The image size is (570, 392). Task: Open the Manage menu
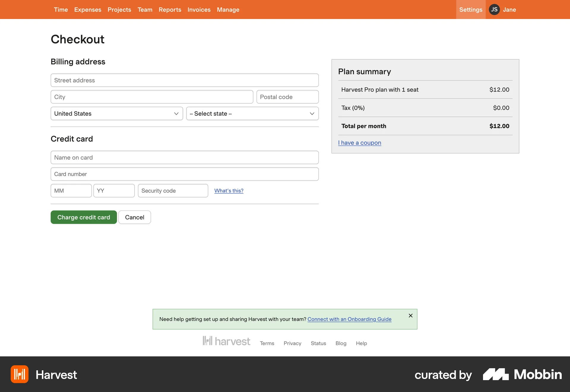coord(228,10)
